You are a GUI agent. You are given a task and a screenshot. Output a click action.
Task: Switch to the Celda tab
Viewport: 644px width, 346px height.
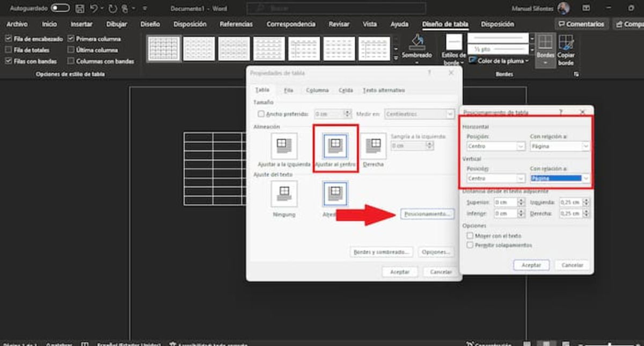point(346,90)
